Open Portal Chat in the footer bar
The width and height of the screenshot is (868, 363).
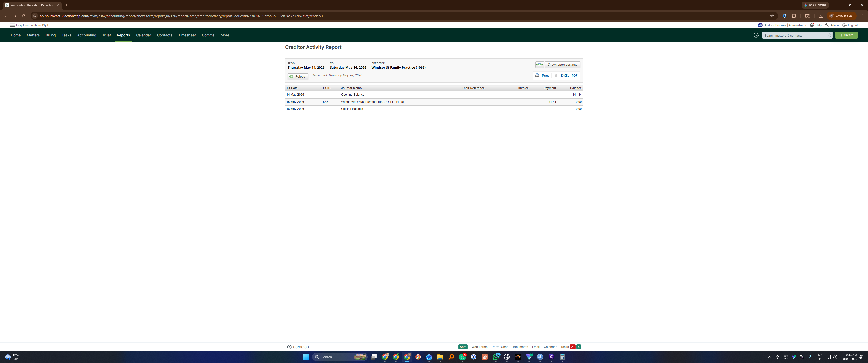(499, 347)
